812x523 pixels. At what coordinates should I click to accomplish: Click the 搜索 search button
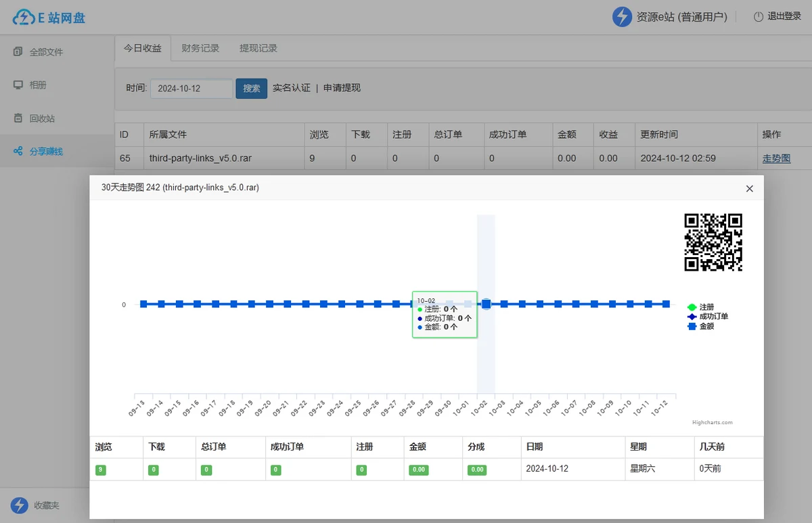pos(251,88)
